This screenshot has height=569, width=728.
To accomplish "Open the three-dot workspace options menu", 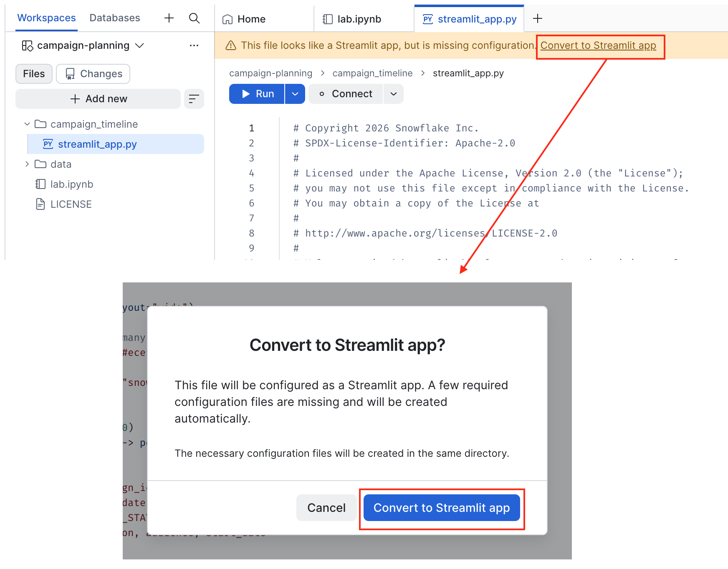I will (x=194, y=45).
